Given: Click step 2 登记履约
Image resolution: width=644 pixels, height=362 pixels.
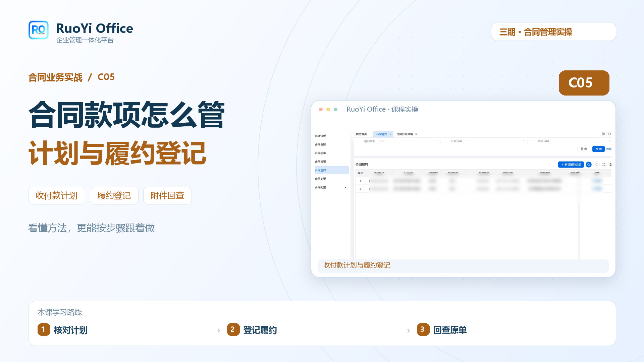Looking at the screenshot, I should pos(252,330).
